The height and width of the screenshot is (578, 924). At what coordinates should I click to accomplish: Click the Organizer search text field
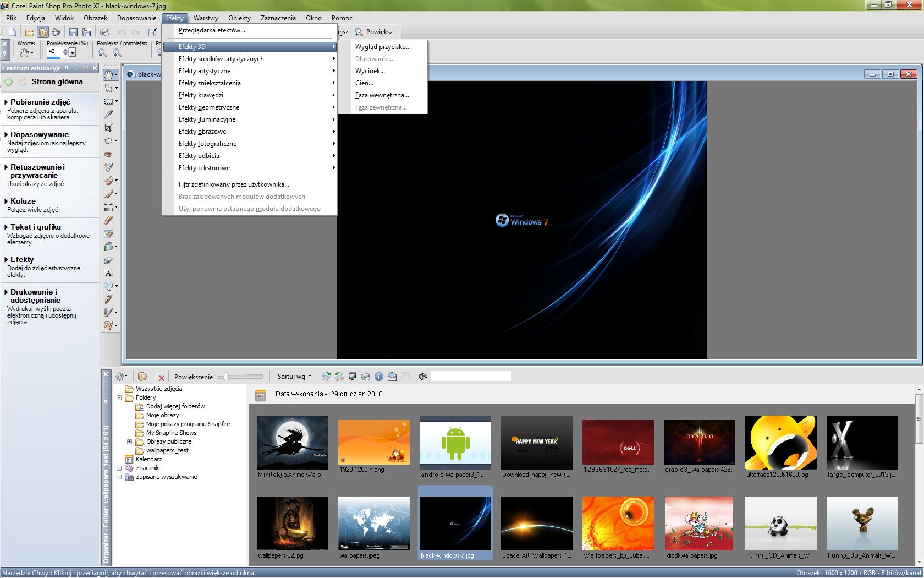(x=470, y=377)
